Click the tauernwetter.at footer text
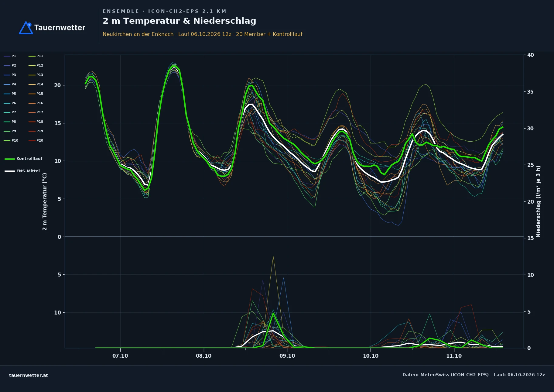The image size is (554, 392). 29,375
